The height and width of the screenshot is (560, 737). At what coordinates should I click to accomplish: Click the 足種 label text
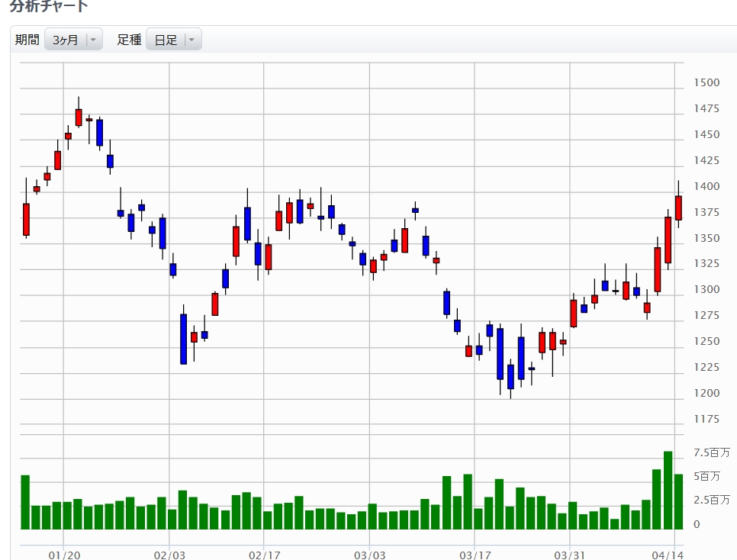(x=129, y=40)
